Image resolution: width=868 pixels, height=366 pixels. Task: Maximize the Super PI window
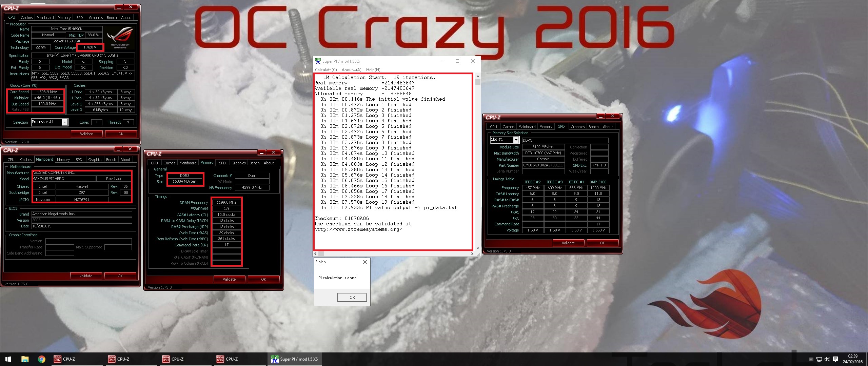tap(457, 61)
